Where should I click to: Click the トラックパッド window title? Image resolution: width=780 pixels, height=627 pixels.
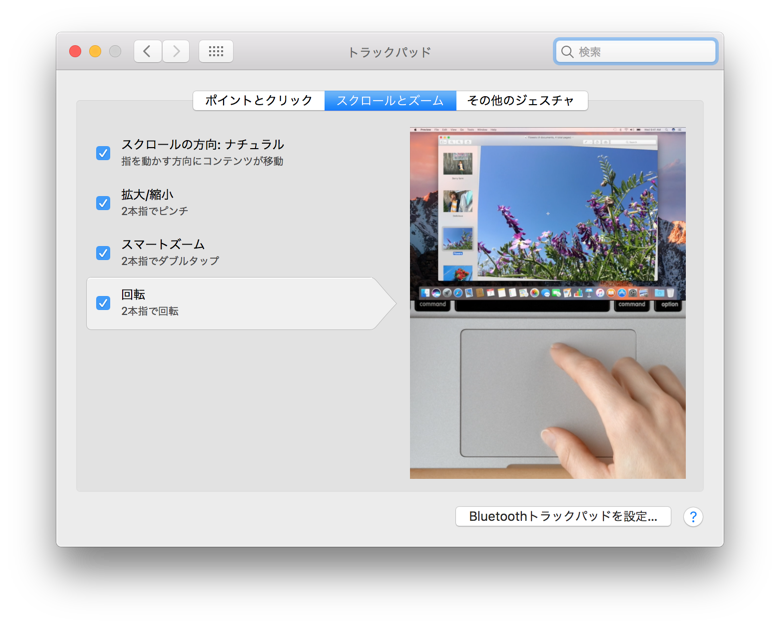coord(390,52)
